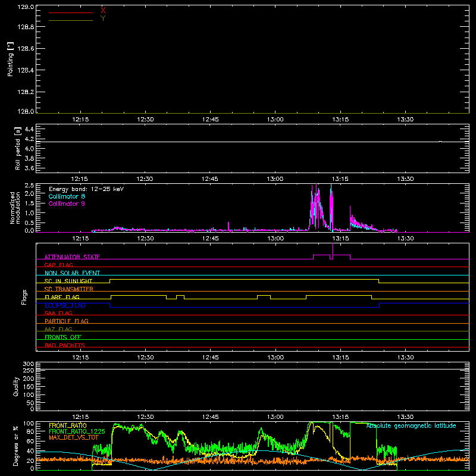476x476 pixels.
Task: Click the PARTICLE_FLAG label
Action: (x=67, y=321)
